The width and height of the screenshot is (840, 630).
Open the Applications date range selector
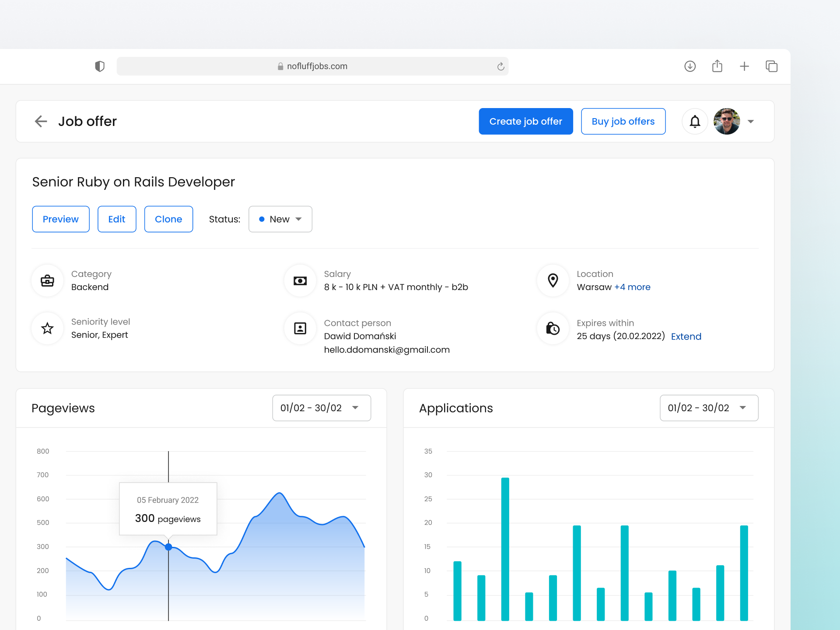click(x=709, y=408)
